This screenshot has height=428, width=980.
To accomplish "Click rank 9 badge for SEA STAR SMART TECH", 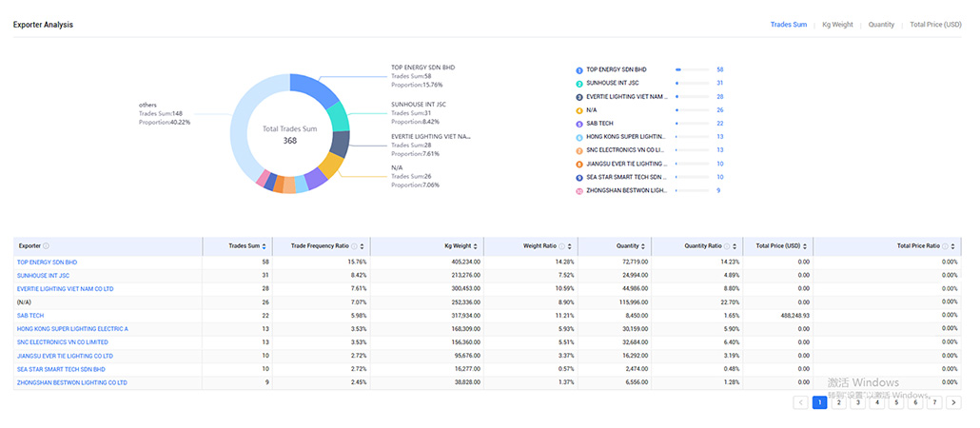I will click(x=579, y=178).
